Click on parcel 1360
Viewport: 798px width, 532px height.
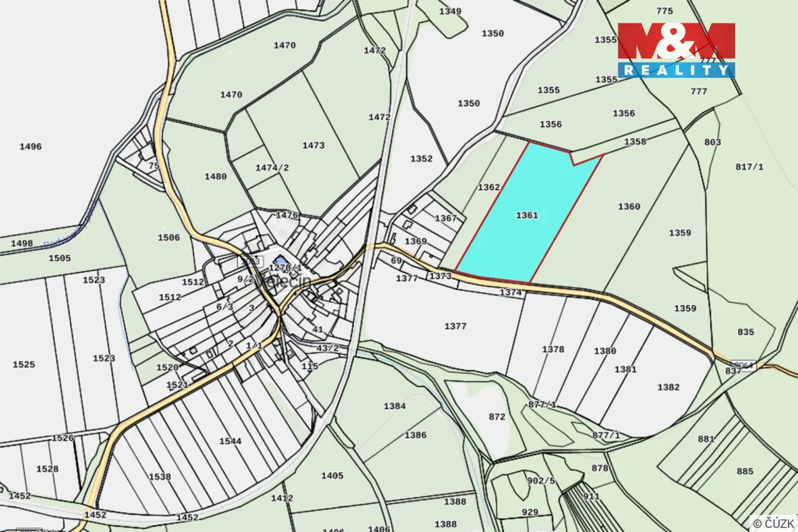[x=628, y=206]
